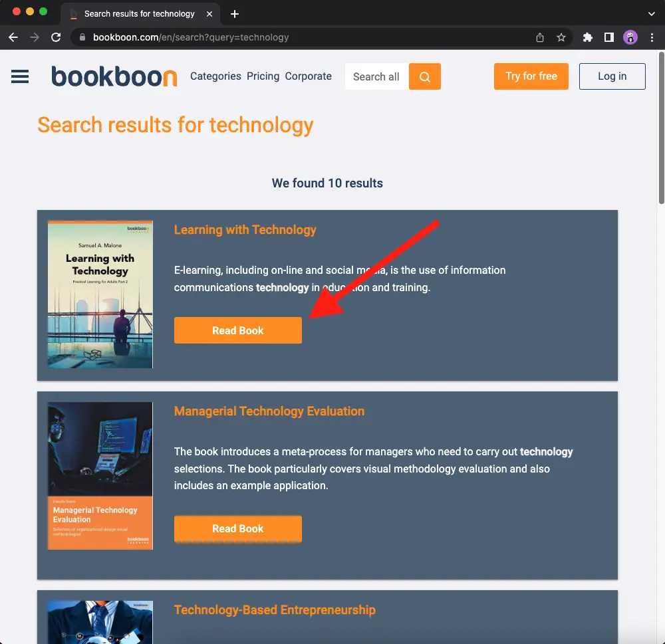Click the Log in button
The width and height of the screenshot is (665, 644).
point(612,76)
